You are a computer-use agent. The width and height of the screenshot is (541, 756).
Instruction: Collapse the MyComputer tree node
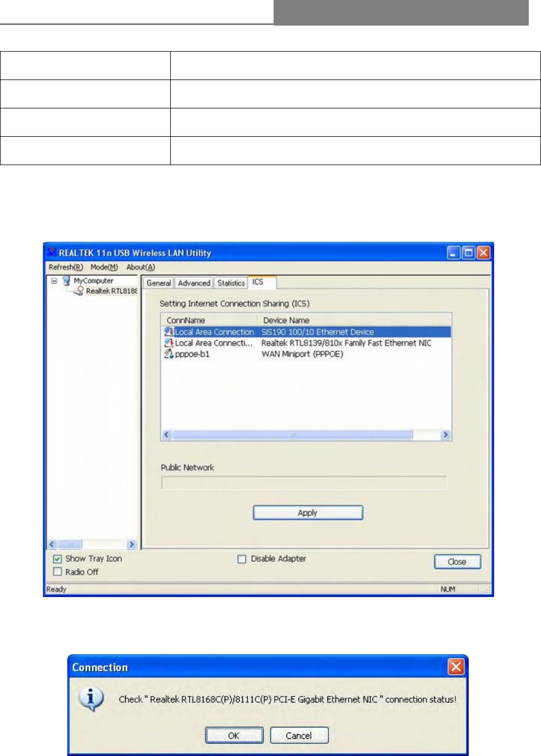pos(54,281)
